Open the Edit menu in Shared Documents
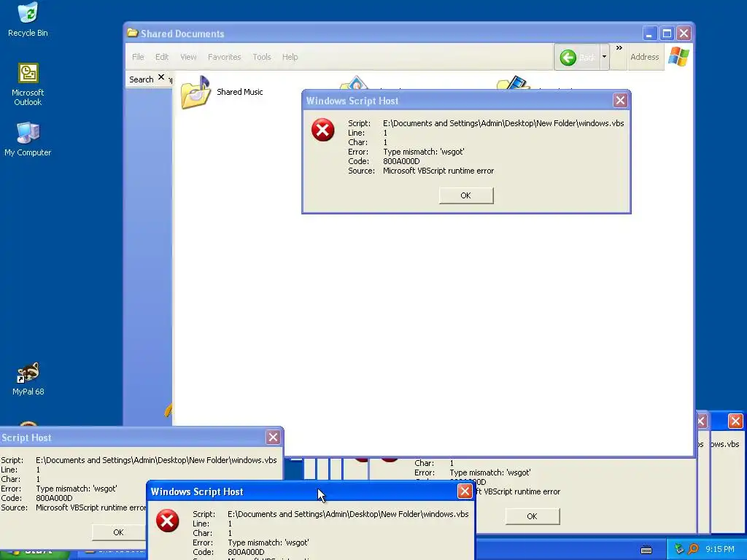Screen dimensions: 747x560 [x=161, y=57]
